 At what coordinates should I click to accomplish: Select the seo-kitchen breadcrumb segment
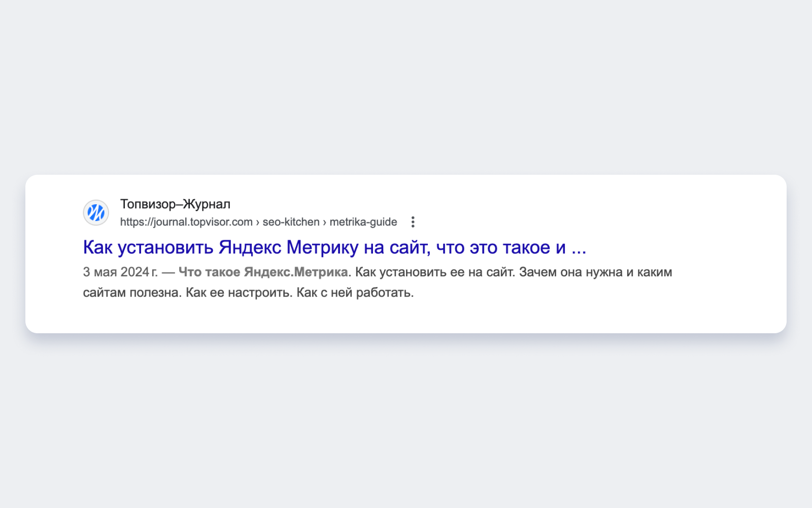[x=292, y=221]
